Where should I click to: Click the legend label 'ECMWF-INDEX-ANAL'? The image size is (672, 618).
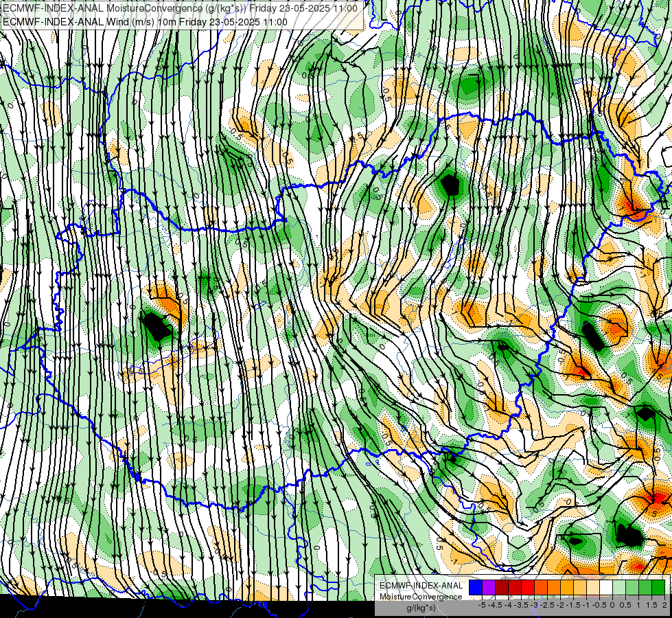pos(421,586)
